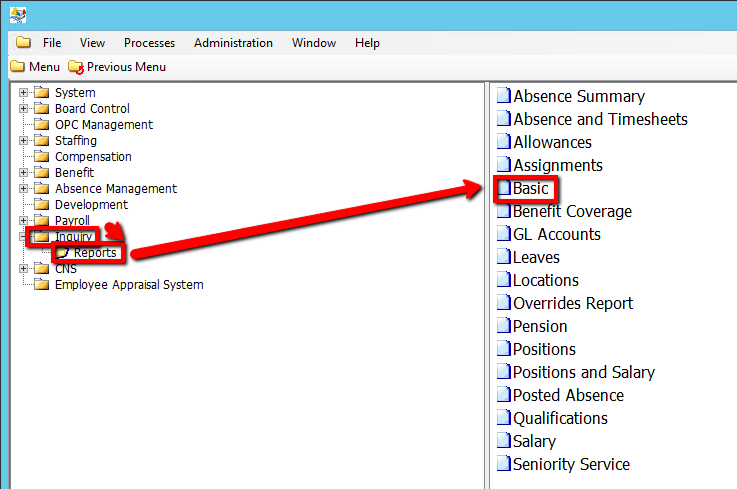Image resolution: width=737 pixels, height=489 pixels.
Task: Expand the CNS folder node
Action: coord(24,269)
